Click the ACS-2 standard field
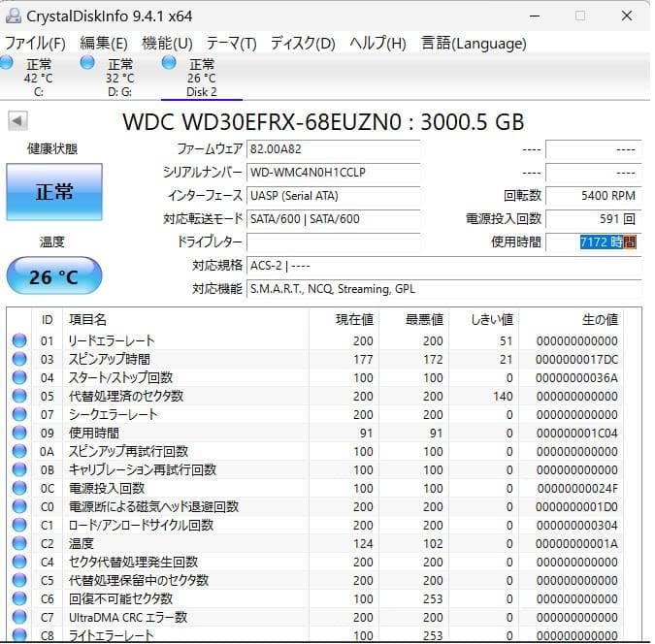Image resolution: width=655 pixels, height=644 pixels. tap(444, 266)
